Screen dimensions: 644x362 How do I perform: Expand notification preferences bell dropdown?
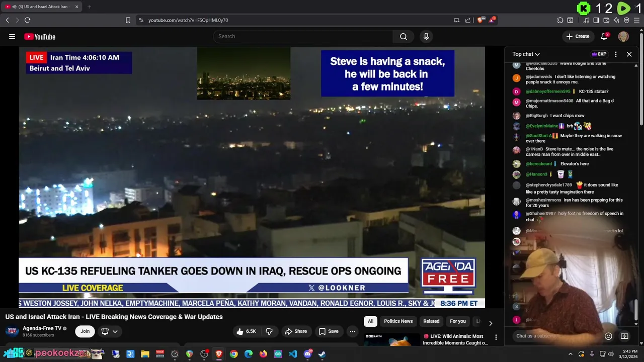click(109, 331)
